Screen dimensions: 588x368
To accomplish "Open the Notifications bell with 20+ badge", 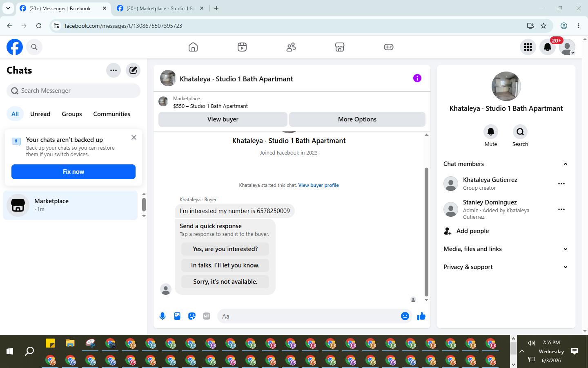I will coord(548,47).
